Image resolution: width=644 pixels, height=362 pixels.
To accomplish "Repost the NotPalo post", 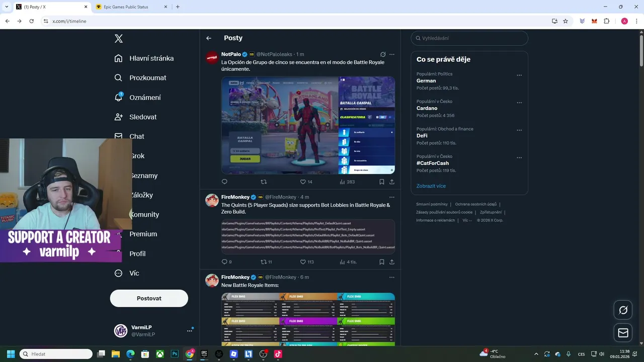I will point(264,182).
